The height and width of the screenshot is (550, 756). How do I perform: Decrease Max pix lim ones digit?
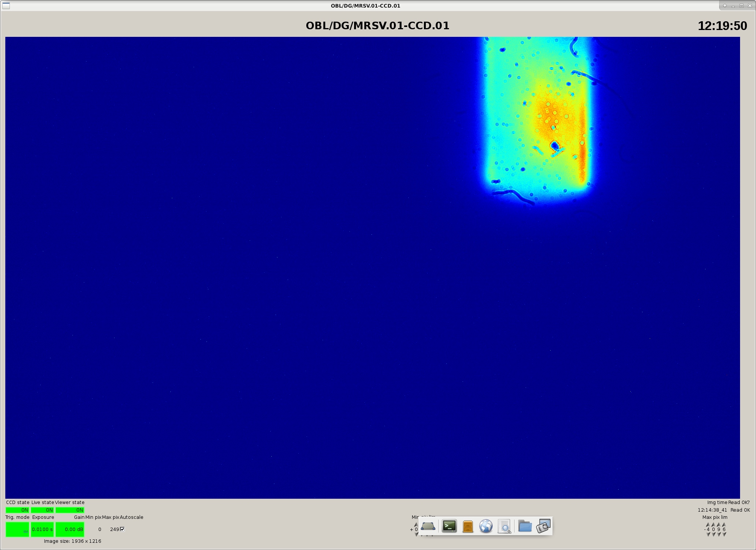tap(724, 534)
